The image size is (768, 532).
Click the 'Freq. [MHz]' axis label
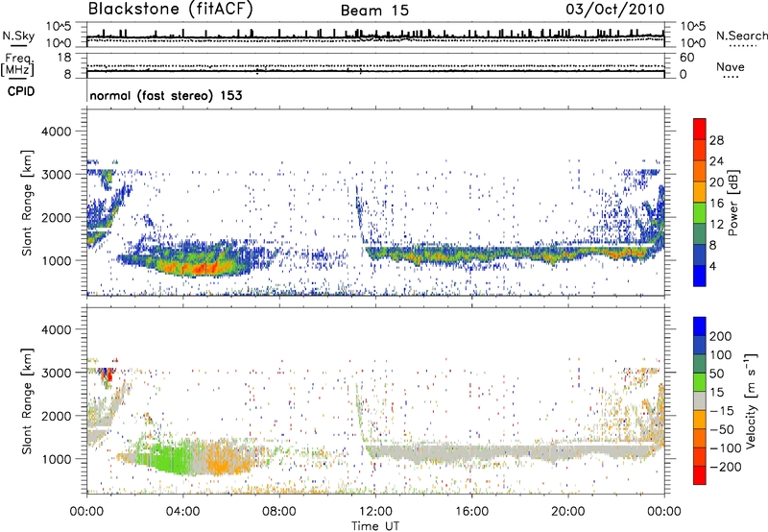point(17,64)
